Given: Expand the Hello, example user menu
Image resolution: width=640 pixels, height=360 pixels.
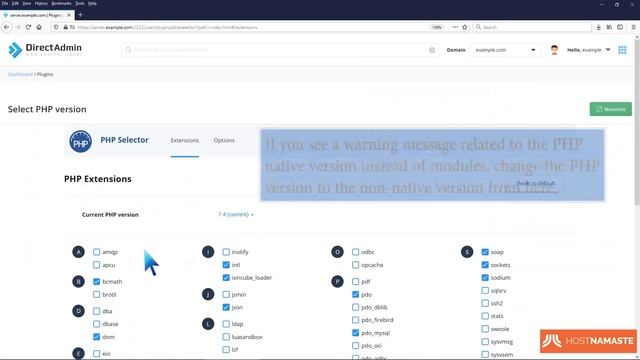Looking at the screenshot, I should (x=589, y=50).
